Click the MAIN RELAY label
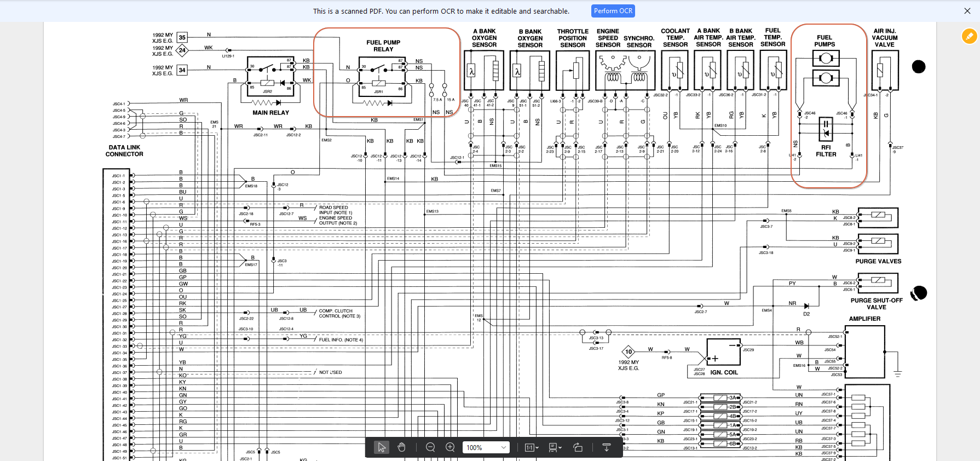This screenshot has width=980, height=461. [x=270, y=113]
